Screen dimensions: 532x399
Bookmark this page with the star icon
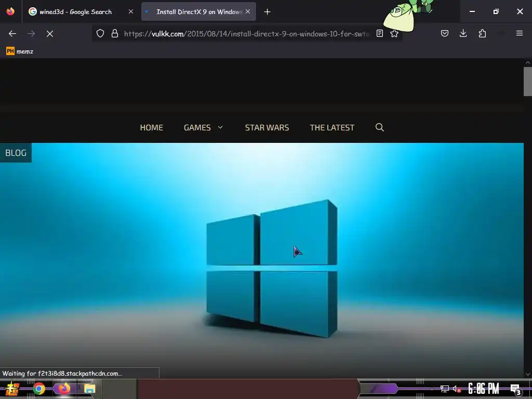[x=394, y=34]
